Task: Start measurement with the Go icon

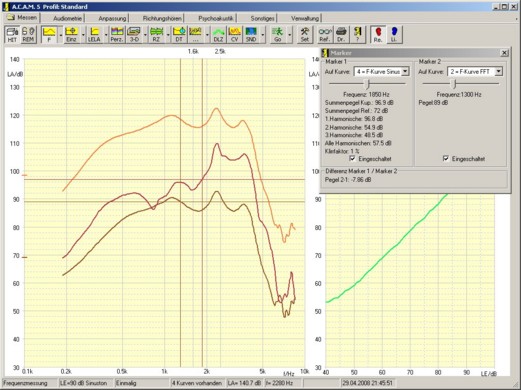Action: click(278, 35)
